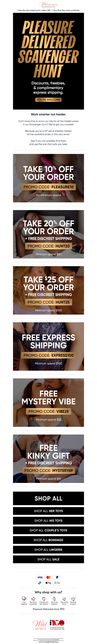Click the Wild Secrets logo at top
Screen dimensions: 97x644
[x=49, y=5]
